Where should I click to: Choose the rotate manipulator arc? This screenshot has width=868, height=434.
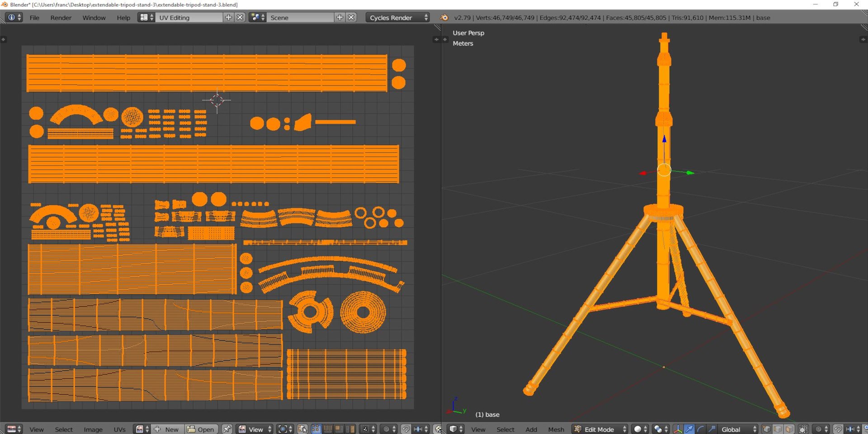coord(701,429)
